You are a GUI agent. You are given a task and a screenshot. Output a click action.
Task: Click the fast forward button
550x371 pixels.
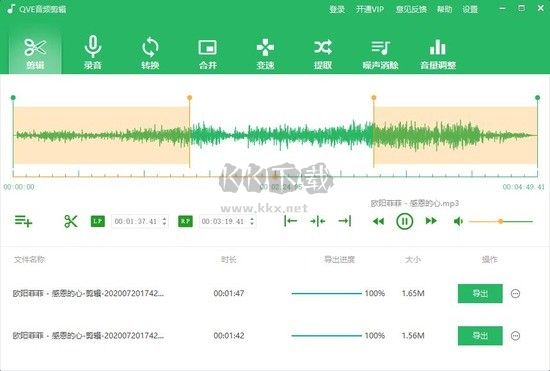(431, 221)
